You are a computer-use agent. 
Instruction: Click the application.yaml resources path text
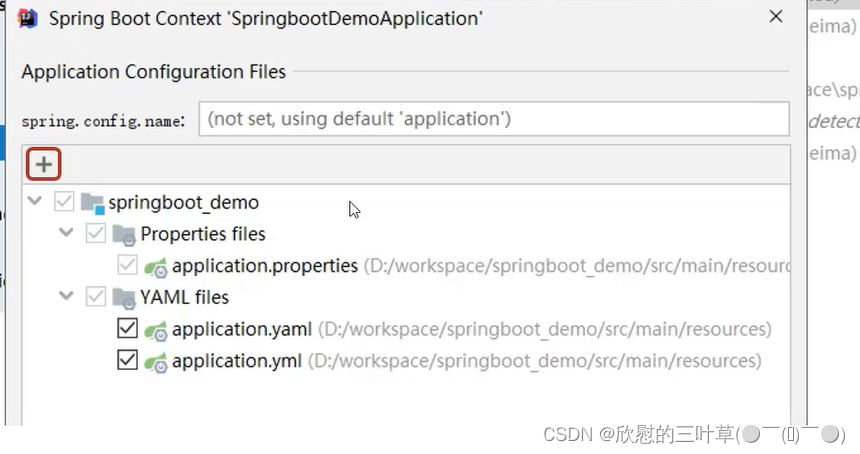pos(545,330)
